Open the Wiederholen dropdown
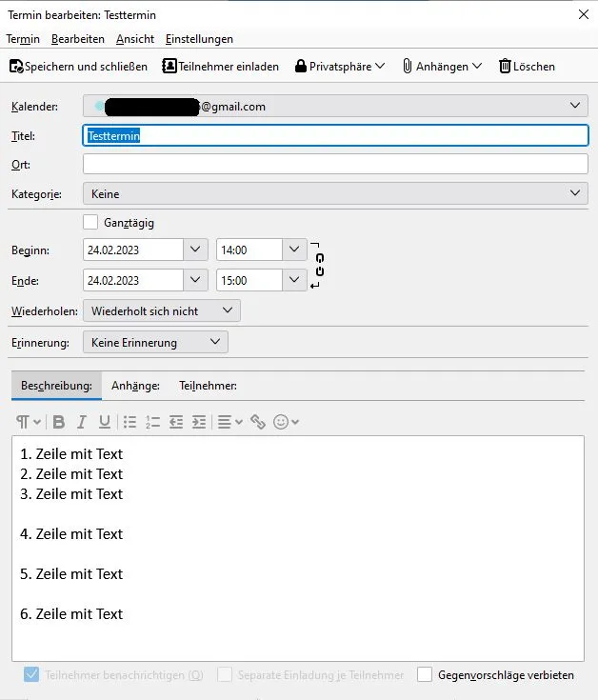The image size is (598, 700). click(x=162, y=310)
